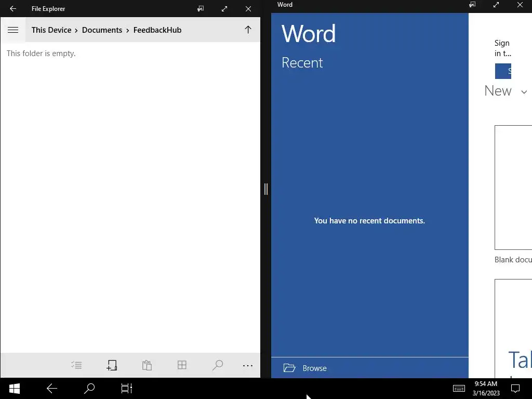Open the Windows Start menu

coord(14,389)
